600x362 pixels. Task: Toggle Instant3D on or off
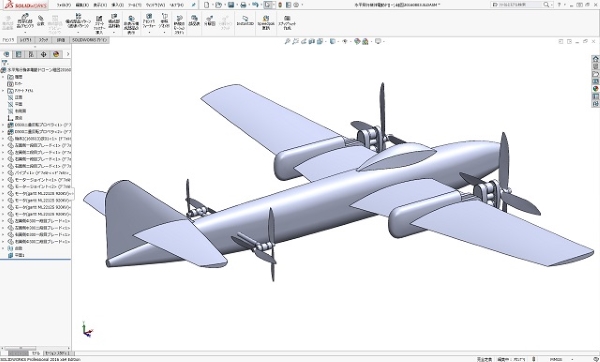tap(245, 20)
